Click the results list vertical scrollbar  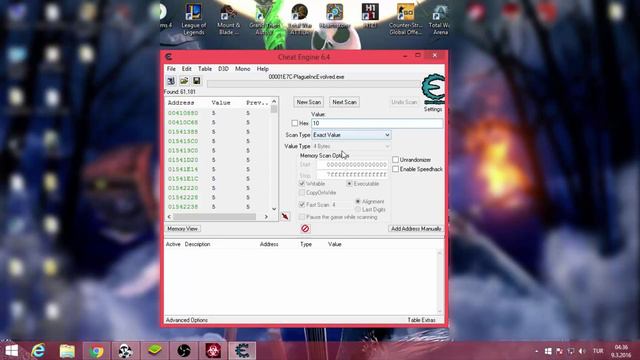[274, 155]
